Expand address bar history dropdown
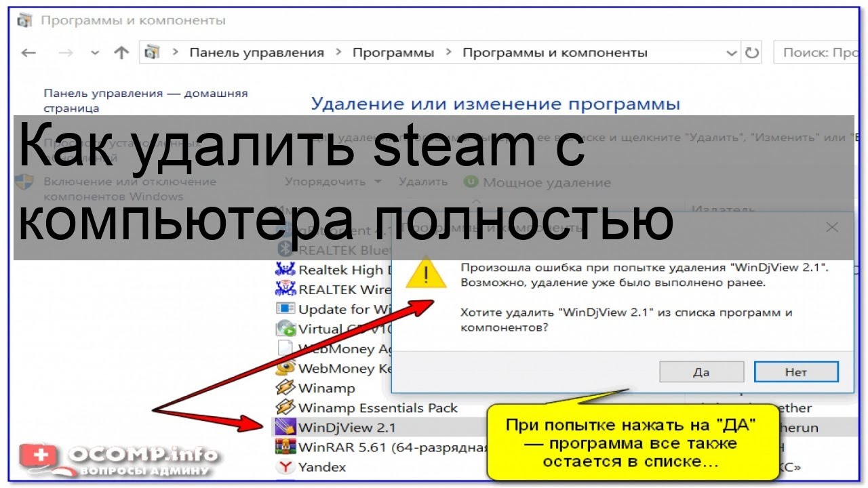868x488 pixels. pyautogui.click(x=731, y=53)
